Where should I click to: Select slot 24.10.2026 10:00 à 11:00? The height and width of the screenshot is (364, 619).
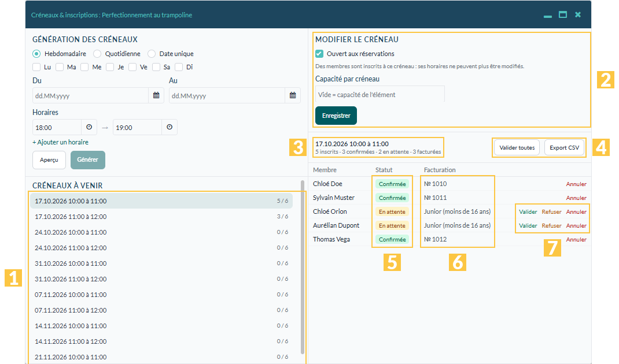click(161, 232)
